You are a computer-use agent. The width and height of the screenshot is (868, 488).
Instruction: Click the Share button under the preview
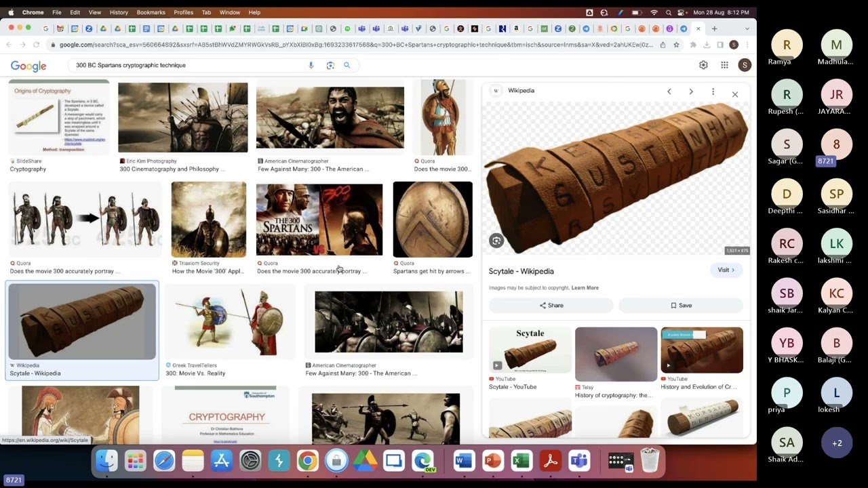click(551, 306)
